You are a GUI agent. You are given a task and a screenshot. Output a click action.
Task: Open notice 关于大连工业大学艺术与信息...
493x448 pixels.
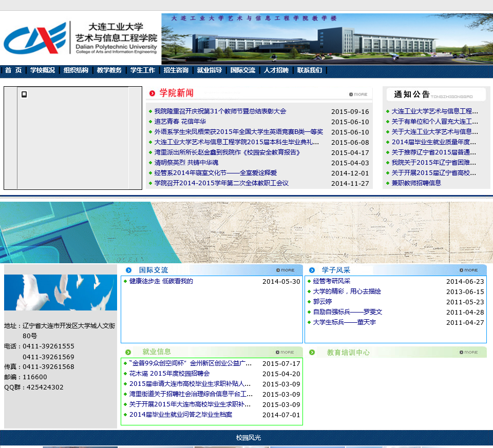pos(434,132)
